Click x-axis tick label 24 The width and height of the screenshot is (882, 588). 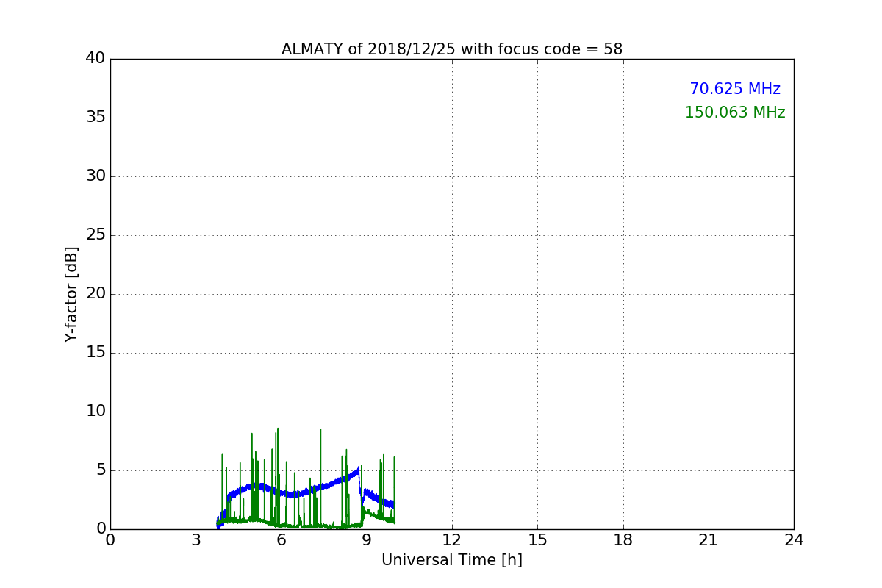794,540
